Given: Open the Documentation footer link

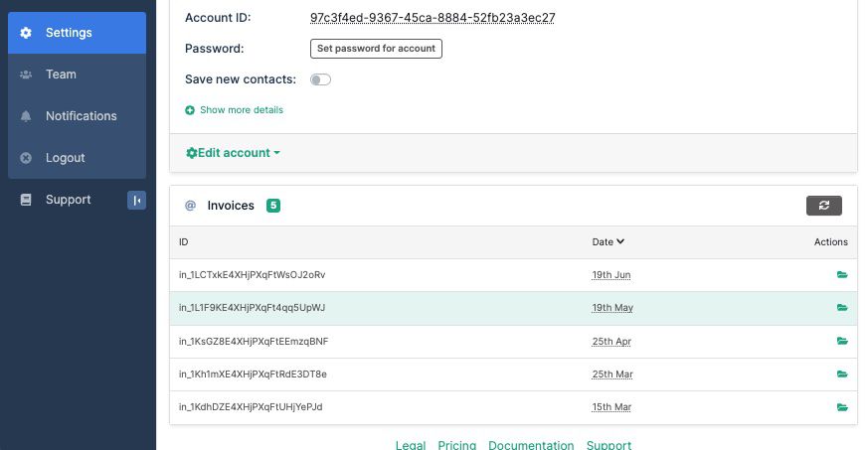Looking at the screenshot, I should tap(531, 445).
